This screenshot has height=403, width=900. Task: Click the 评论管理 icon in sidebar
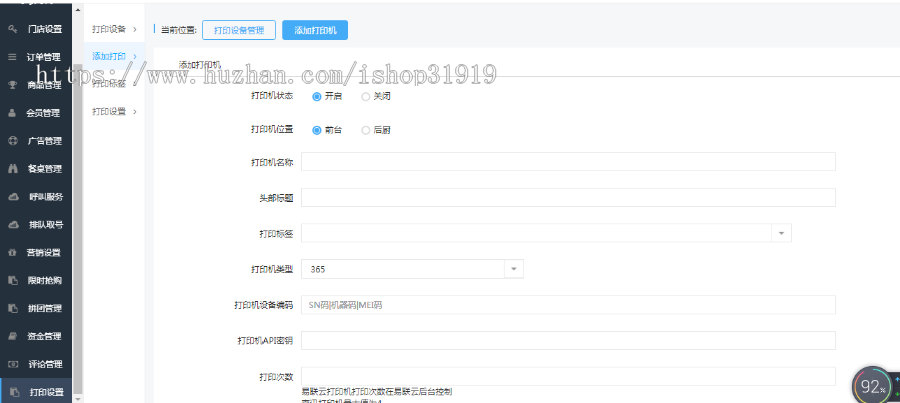13,364
